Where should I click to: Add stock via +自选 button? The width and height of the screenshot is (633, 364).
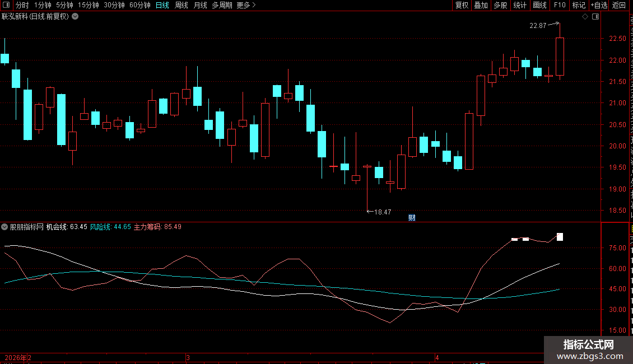pyautogui.click(x=599, y=5)
